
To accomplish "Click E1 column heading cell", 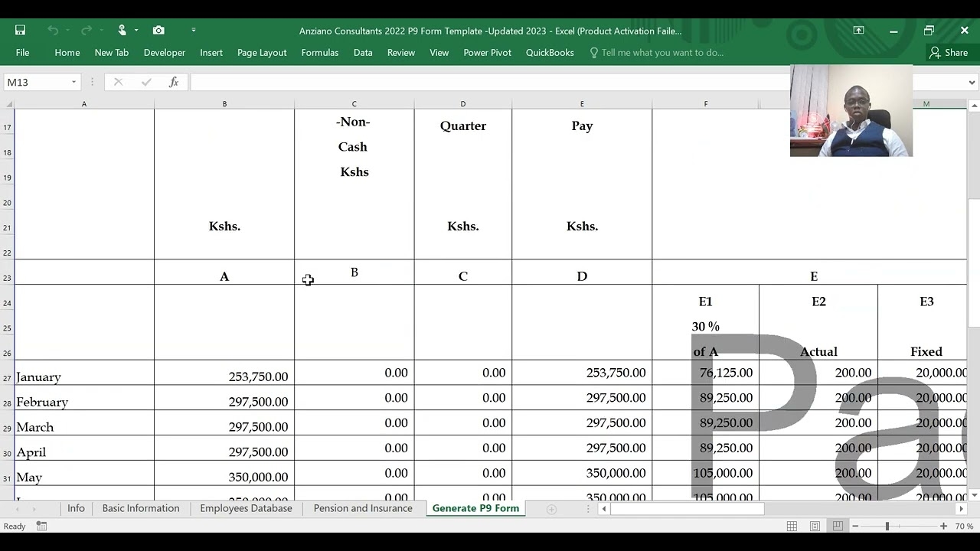I will [x=705, y=302].
